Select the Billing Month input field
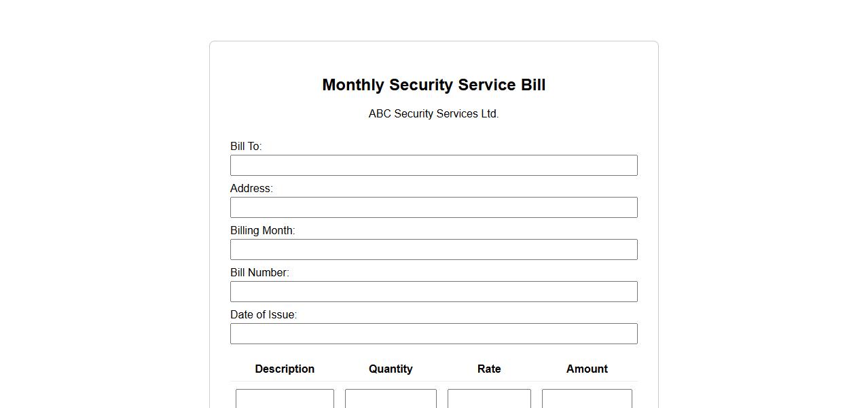 pos(433,249)
